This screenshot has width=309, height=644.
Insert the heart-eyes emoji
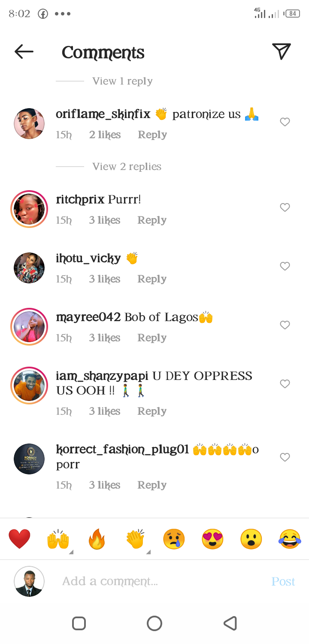212,539
